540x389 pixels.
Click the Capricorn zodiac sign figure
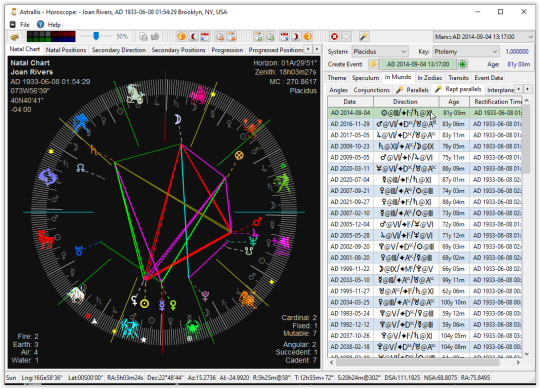[135, 93]
